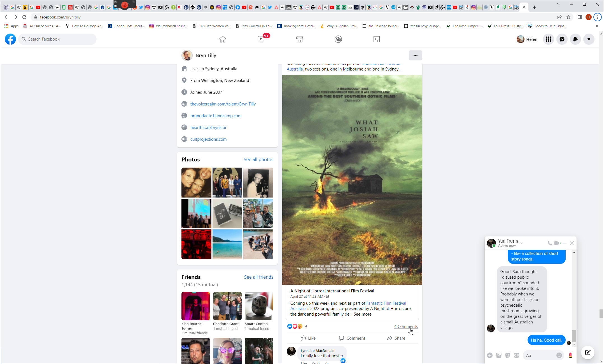Open a new browser tab

click(535, 7)
